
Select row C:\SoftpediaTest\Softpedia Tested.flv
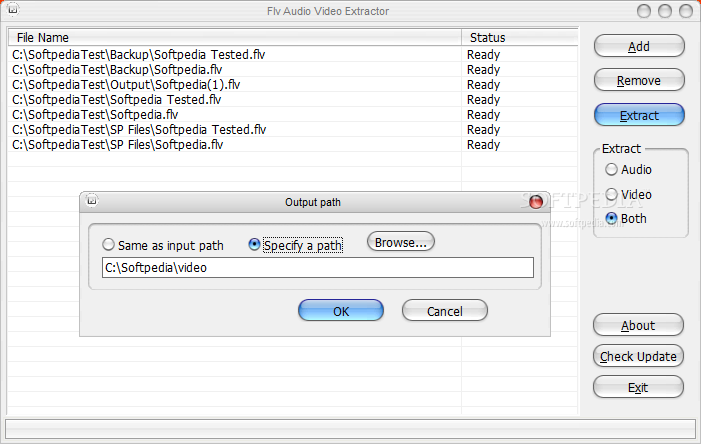click(293, 100)
